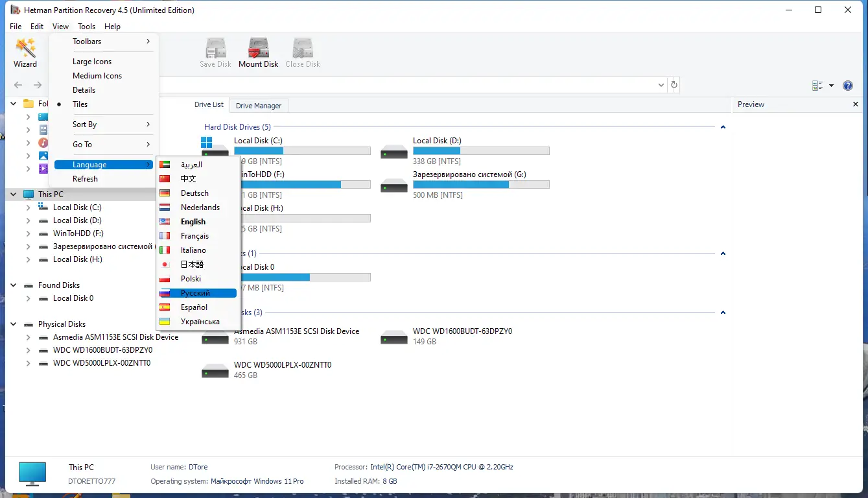Click the Local Disk (D:) usage bar
This screenshot has width=868, height=498.
pyautogui.click(x=481, y=151)
